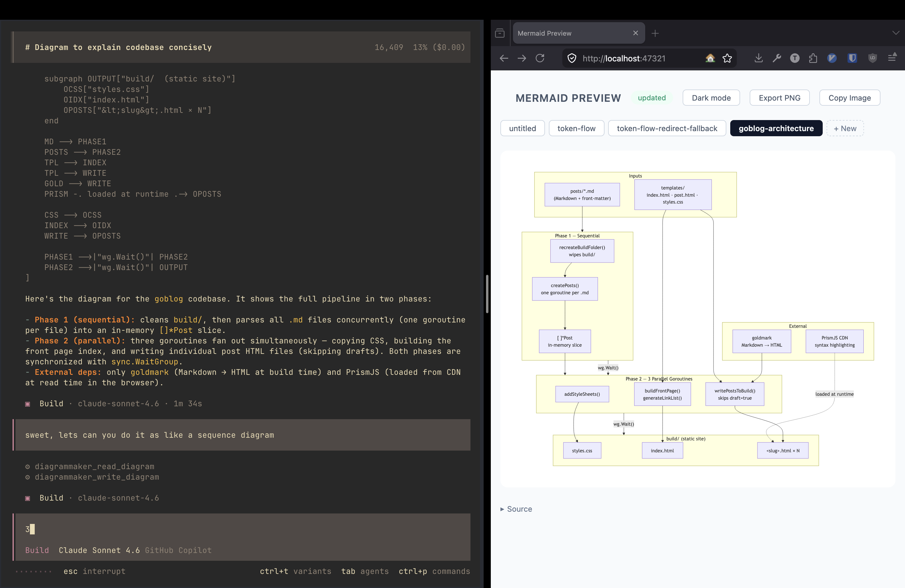Image resolution: width=905 pixels, height=588 pixels.
Task: Bookmark this page with the star icon
Action: click(x=727, y=58)
